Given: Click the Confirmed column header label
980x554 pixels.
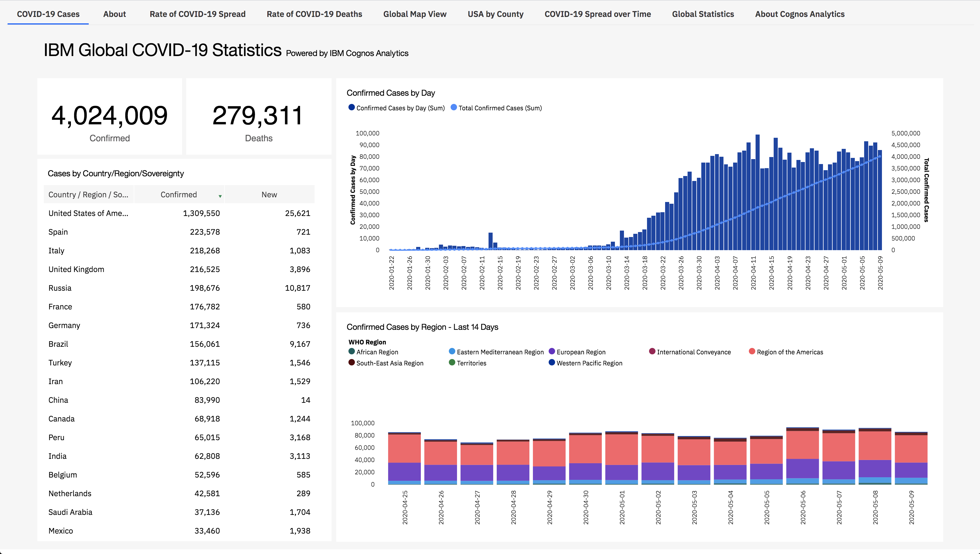Looking at the screenshot, I should click(178, 194).
